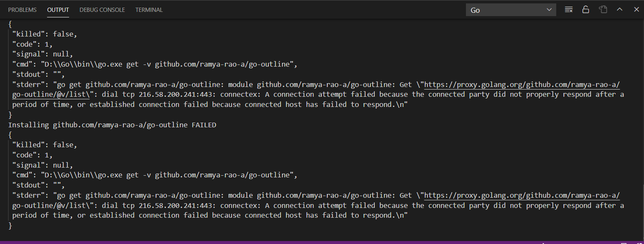Screen dimensions: 644x244
Task: Switch to the TERMINAL tab
Action: 149,10
